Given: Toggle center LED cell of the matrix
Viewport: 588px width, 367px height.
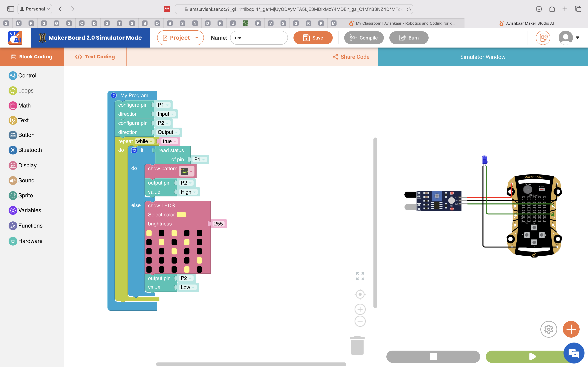Looking at the screenshot, I should (174, 251).
